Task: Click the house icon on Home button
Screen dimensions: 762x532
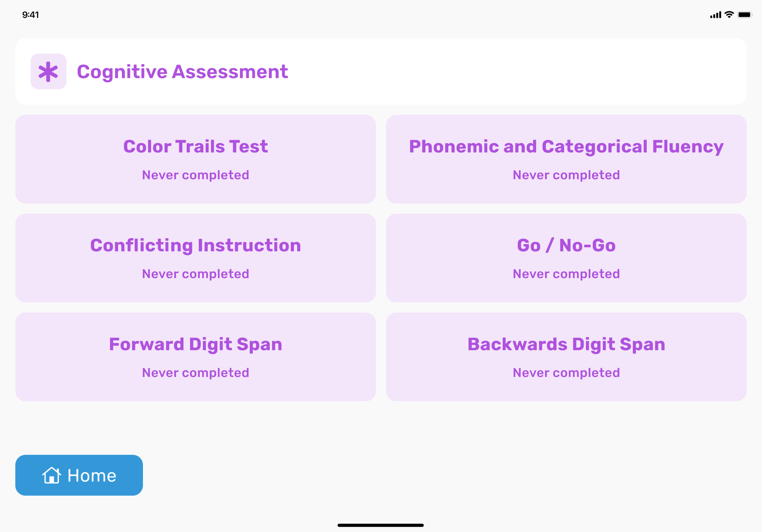Action: [51, 475]
